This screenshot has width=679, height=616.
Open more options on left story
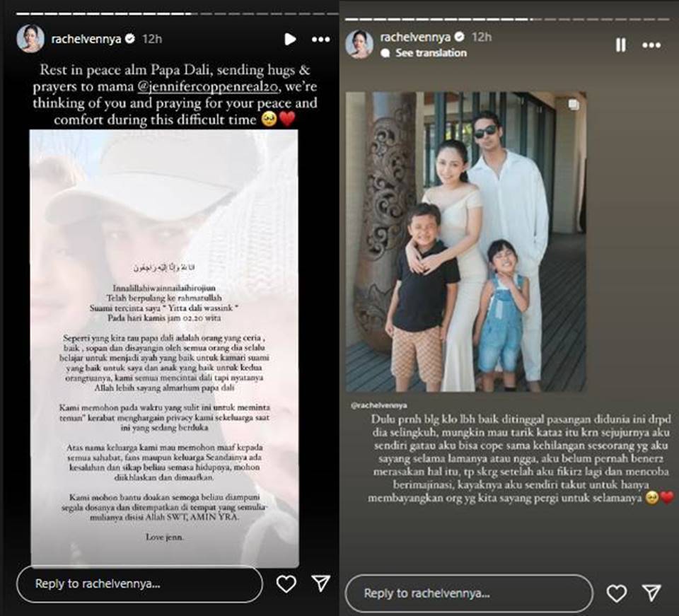pos(321,40)
